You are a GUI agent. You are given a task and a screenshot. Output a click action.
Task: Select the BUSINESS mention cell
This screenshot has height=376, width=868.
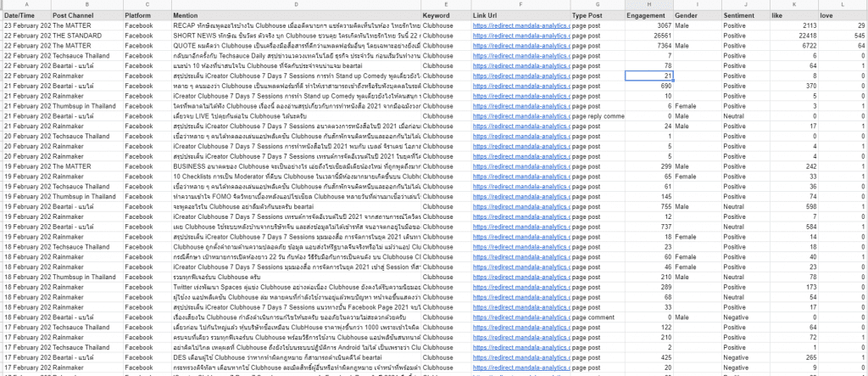296,166
